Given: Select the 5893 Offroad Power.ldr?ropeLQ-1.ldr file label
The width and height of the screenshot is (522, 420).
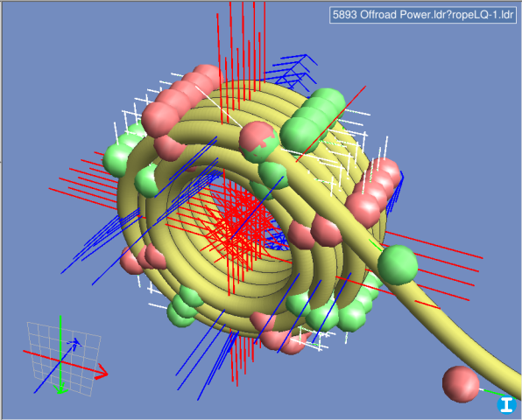Looking at the screenshot, I should [423, 15].
